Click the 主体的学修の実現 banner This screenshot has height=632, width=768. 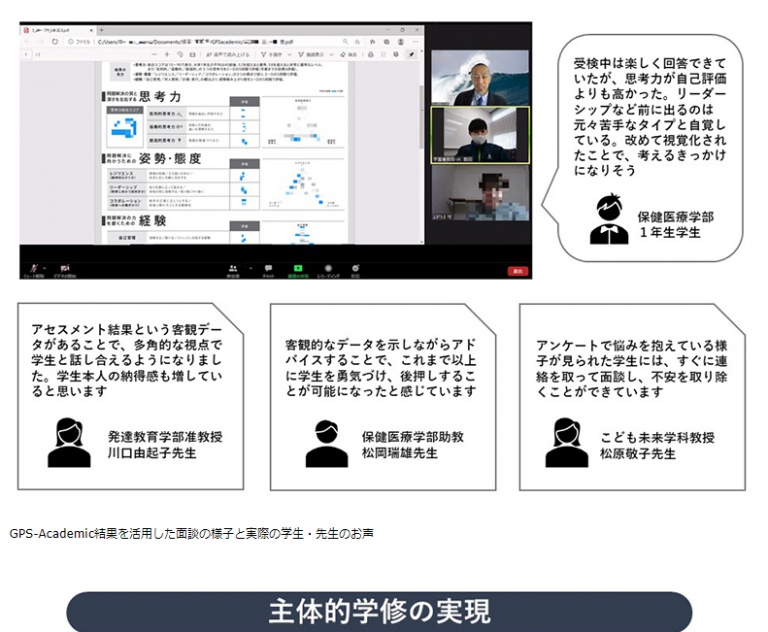[x=379, y=611]
